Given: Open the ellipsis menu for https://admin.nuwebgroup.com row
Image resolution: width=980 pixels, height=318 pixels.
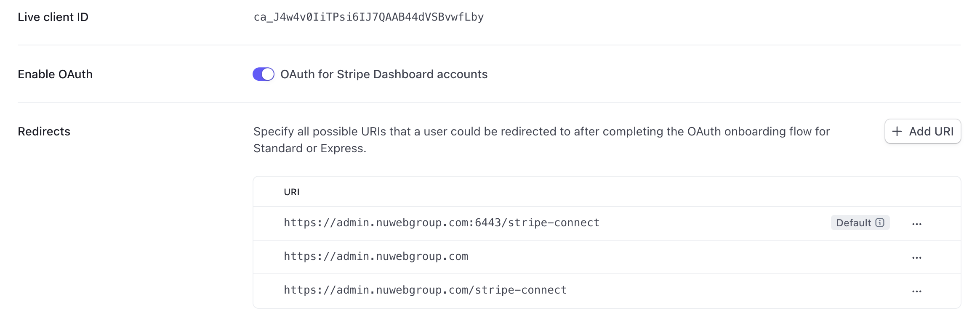Looking at the screenshot, I should pyautogui.click(x=917, y=257).
